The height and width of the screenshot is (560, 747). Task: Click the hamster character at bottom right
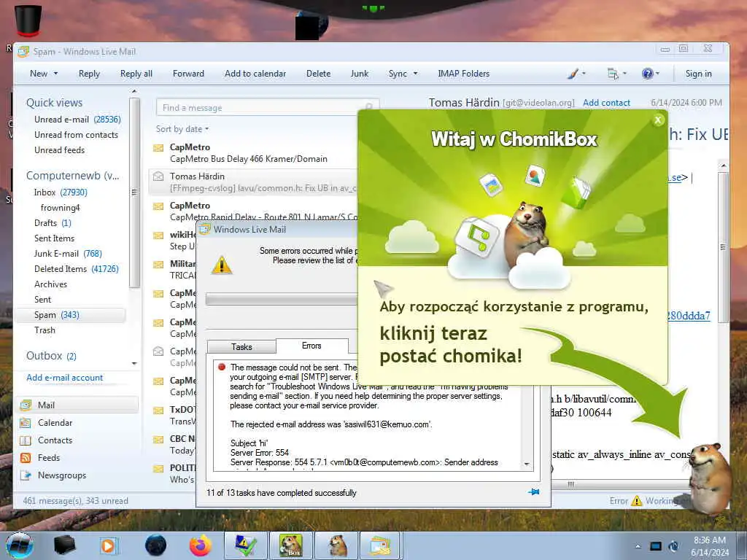click(x=709, y=478)
